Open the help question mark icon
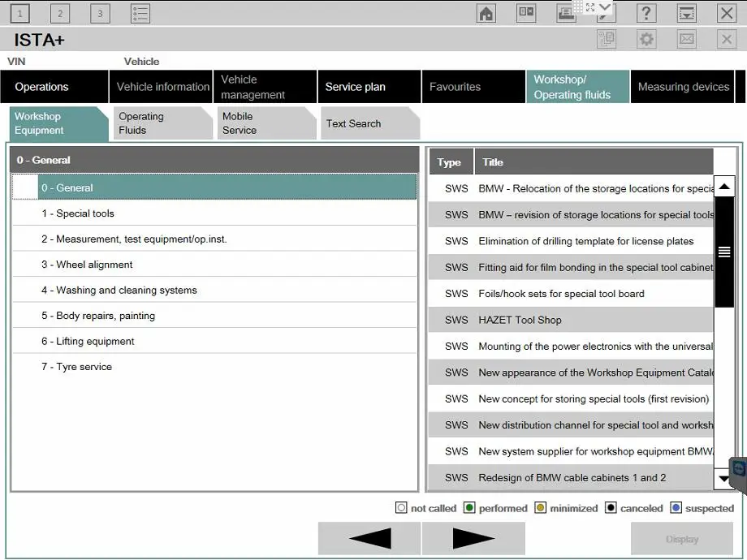 [646, 13]
